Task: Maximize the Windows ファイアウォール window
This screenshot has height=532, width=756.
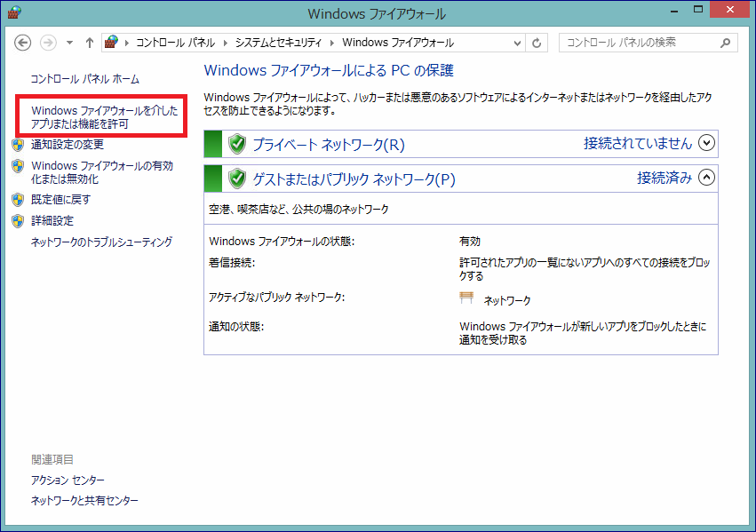Action: tap(698, 10)
